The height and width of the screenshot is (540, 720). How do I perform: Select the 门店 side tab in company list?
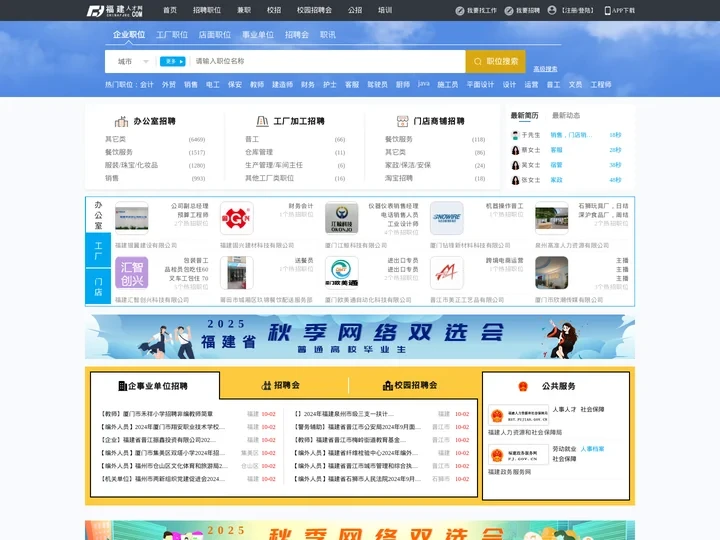point(98,286)
